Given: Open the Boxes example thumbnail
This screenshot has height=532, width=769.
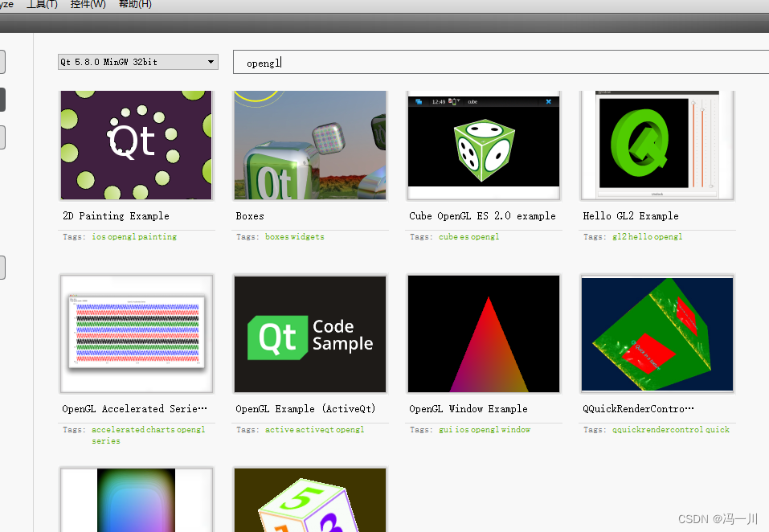Looking at the screenshot, I should pos(310,145).
